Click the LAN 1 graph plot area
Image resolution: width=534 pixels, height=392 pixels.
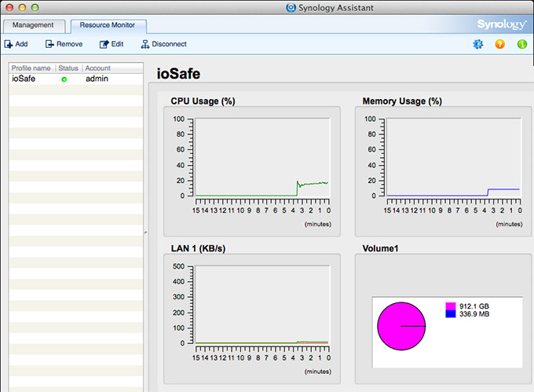[262, 305]
